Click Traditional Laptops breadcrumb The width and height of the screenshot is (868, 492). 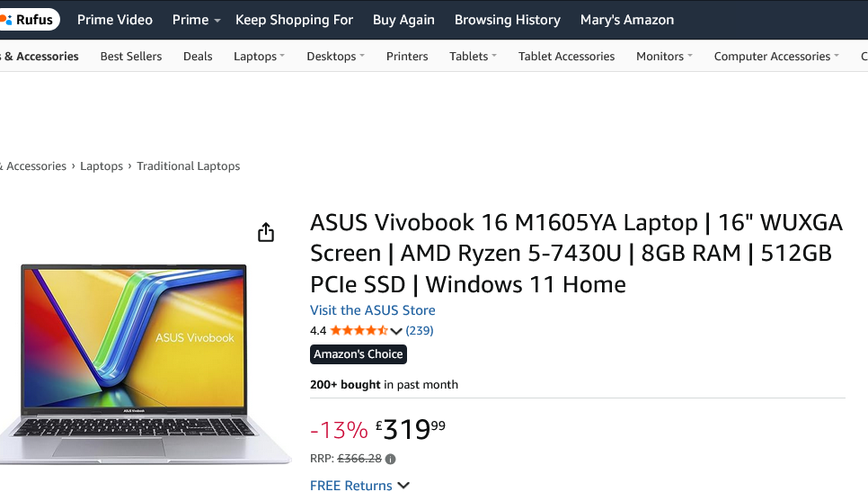click(188, 166)
